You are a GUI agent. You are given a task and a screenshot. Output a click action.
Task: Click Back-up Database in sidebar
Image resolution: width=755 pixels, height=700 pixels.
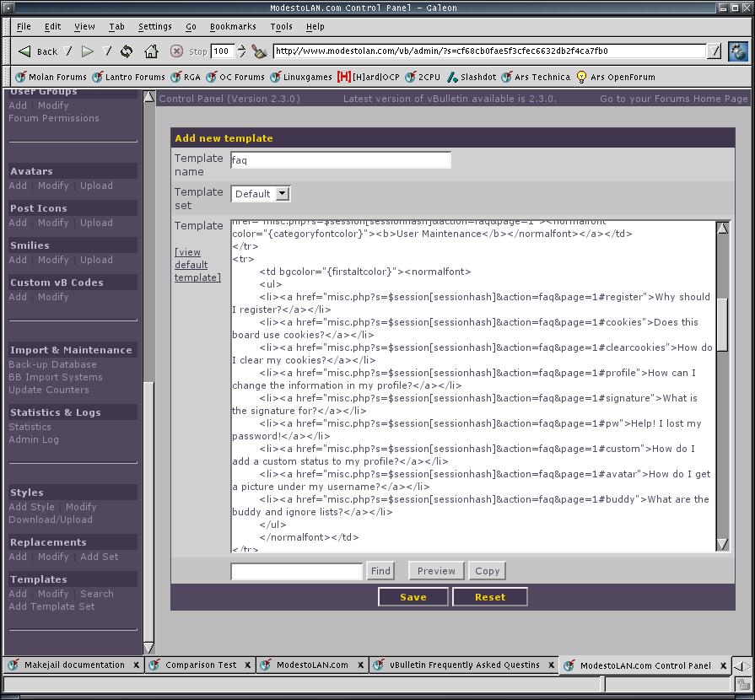click(52, 364)
